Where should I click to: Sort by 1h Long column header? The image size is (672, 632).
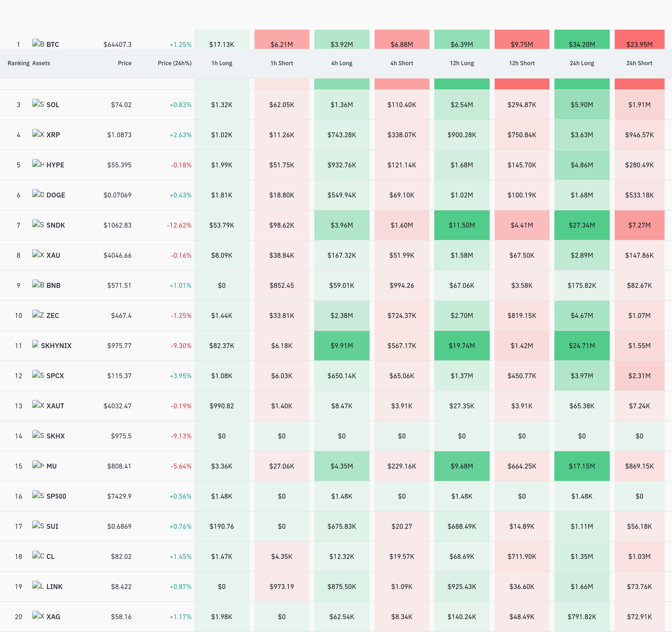click(222, 63)
